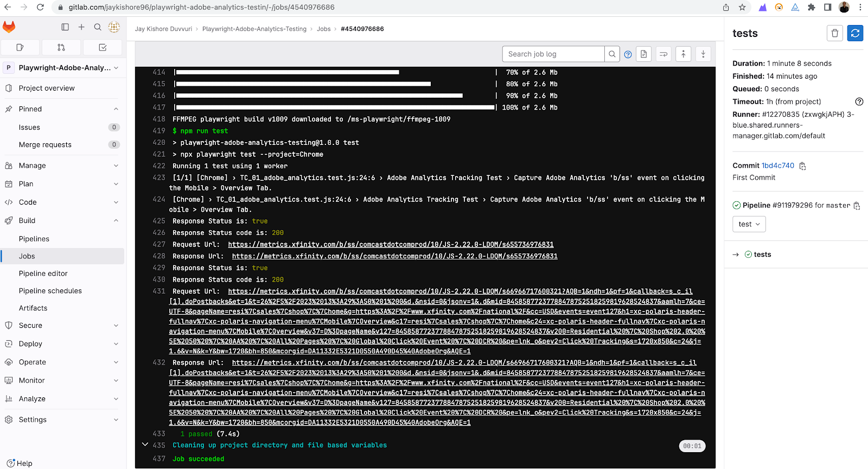
Task: Open Jay Kishore Duvvuri breadcrumb link
Action: point(163,29)
